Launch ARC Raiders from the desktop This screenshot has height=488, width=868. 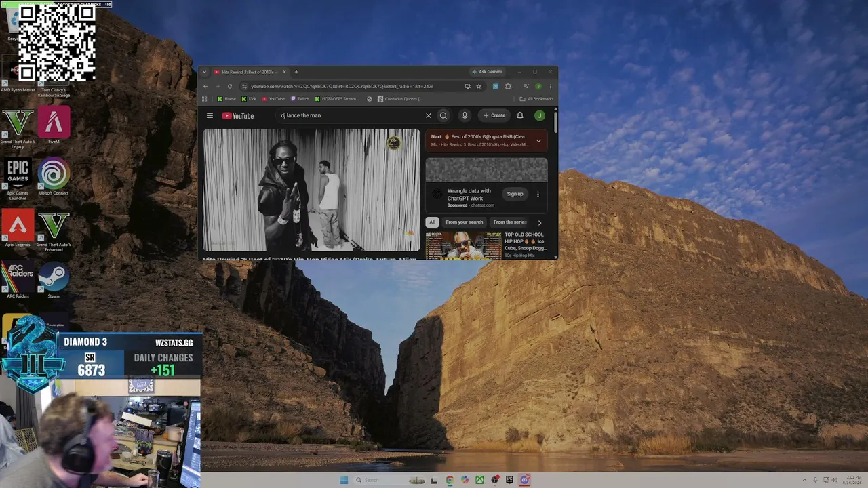18,281
